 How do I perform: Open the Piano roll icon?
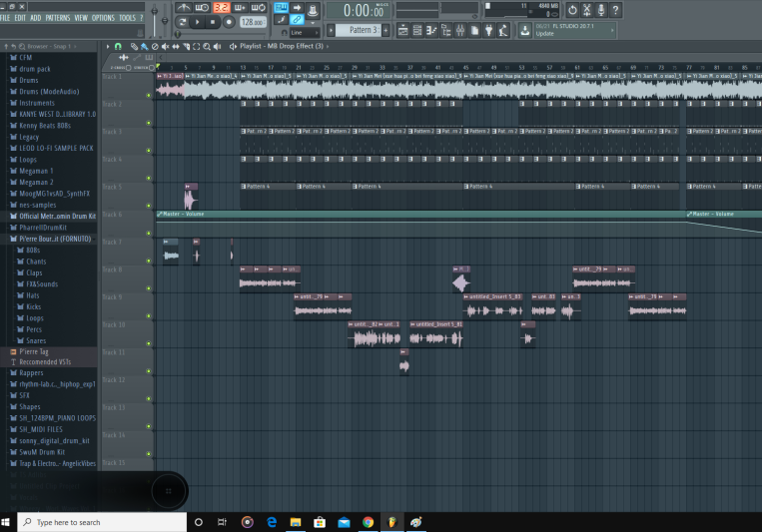click(431, 31)
